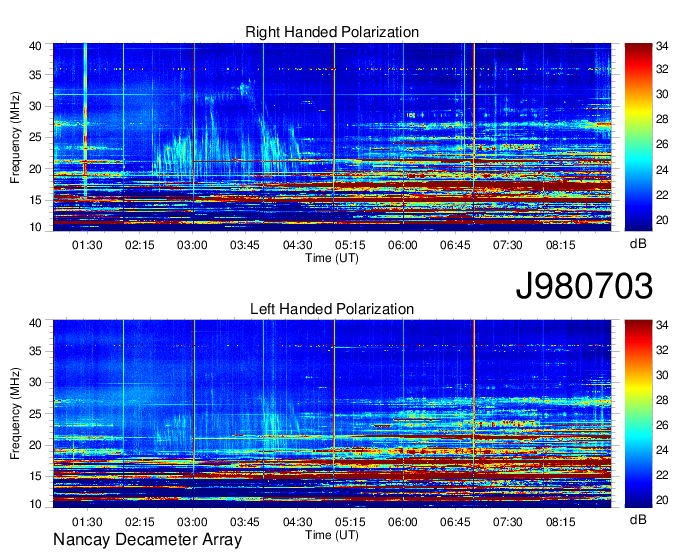Click the 06:00 time tick on lower plot
Screen dimensions: 680x552
402,522
